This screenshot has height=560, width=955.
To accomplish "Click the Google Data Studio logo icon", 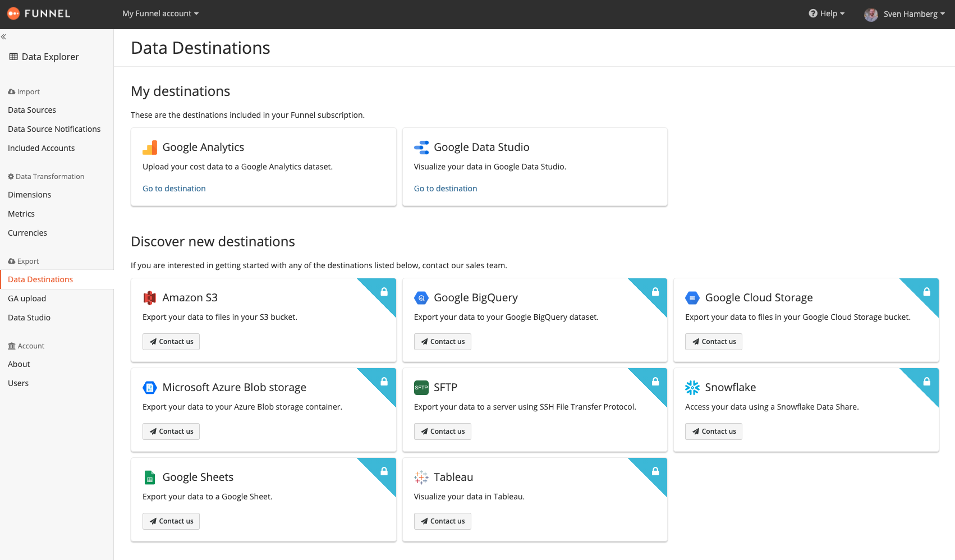I will [421, 148].
